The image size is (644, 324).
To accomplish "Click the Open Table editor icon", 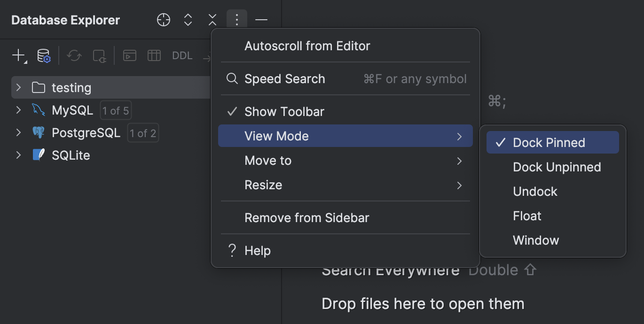I will pos(154,55).
